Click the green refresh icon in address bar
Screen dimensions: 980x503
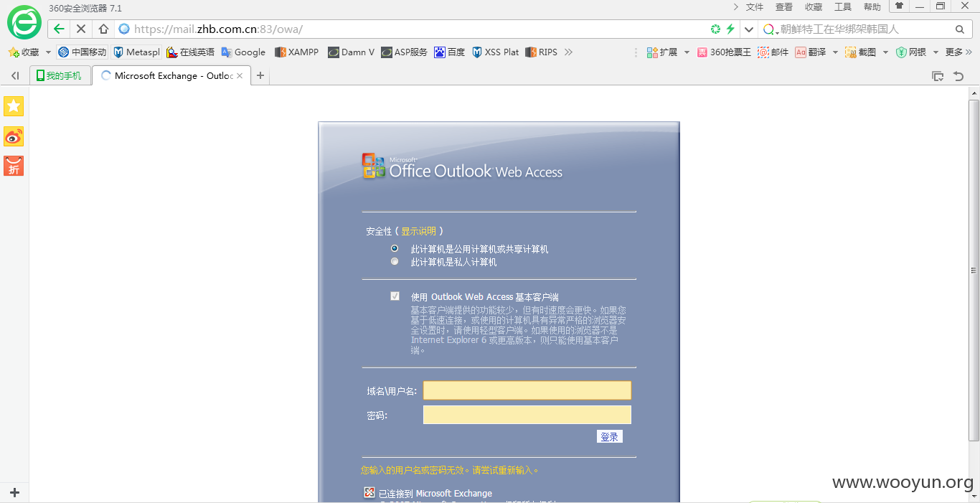tap(715, 29)
